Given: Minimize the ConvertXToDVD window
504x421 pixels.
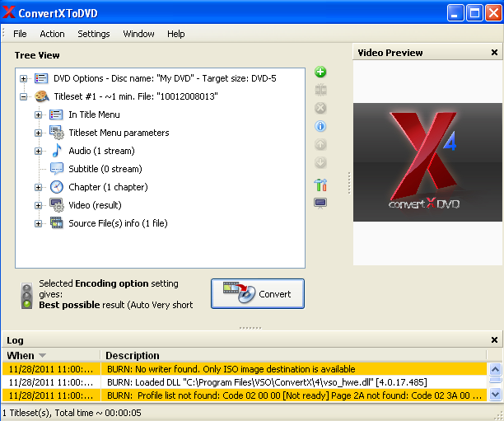Looking at the screenshot, I should click(455, 13).
